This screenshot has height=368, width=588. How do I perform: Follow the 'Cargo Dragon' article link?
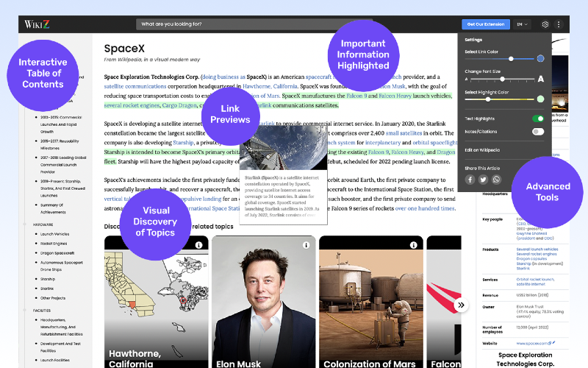click(179, 105)
